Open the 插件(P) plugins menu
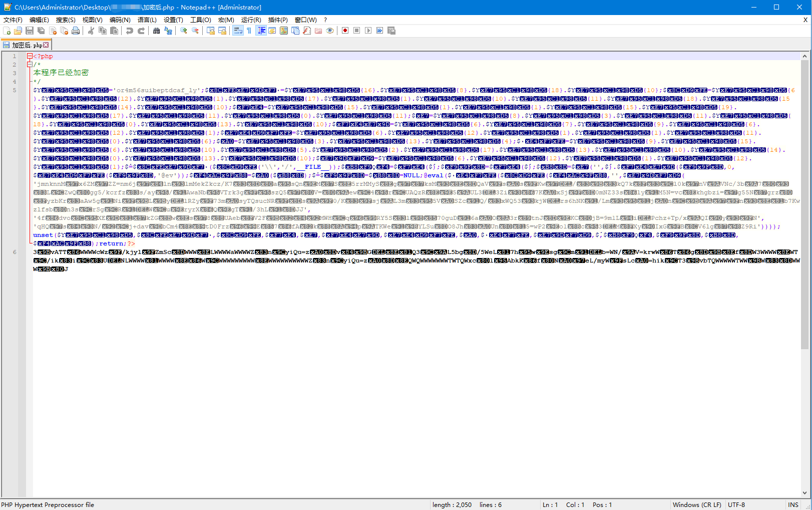Screen dimensions: 812x510 [278, 20]
